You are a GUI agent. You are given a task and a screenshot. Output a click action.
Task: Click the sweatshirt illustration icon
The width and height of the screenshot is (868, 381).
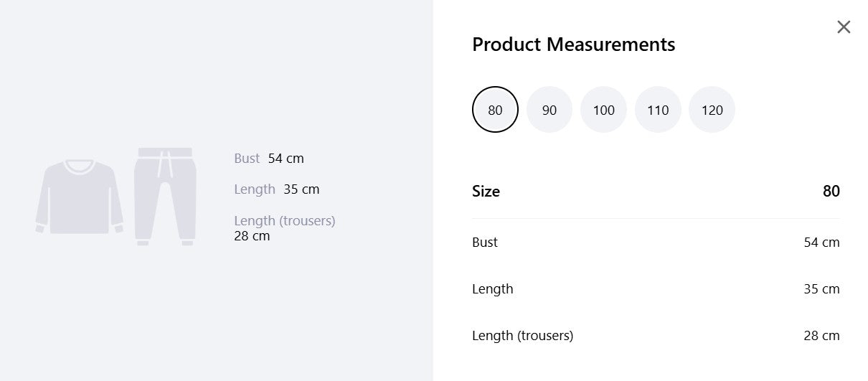[x=80, y=197]
